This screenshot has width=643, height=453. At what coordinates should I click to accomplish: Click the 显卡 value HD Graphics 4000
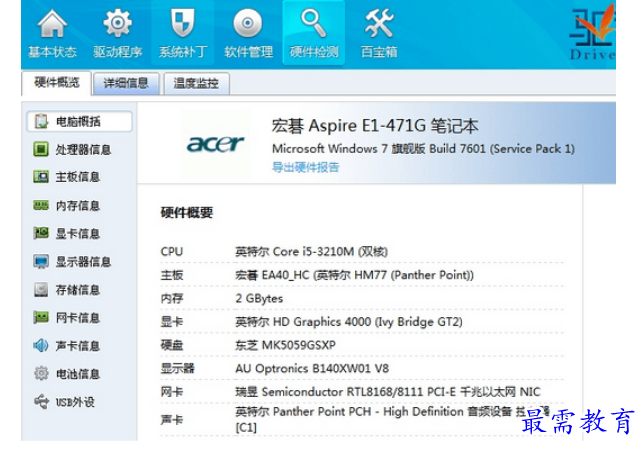click(x=349, y=321)
